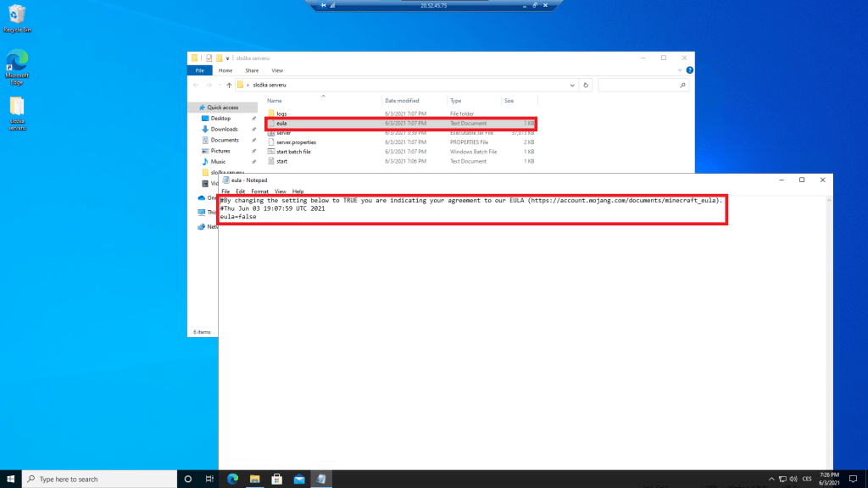Select the server.properties file
Viewport: 868px width, 488px height.
tap(296, 142)
